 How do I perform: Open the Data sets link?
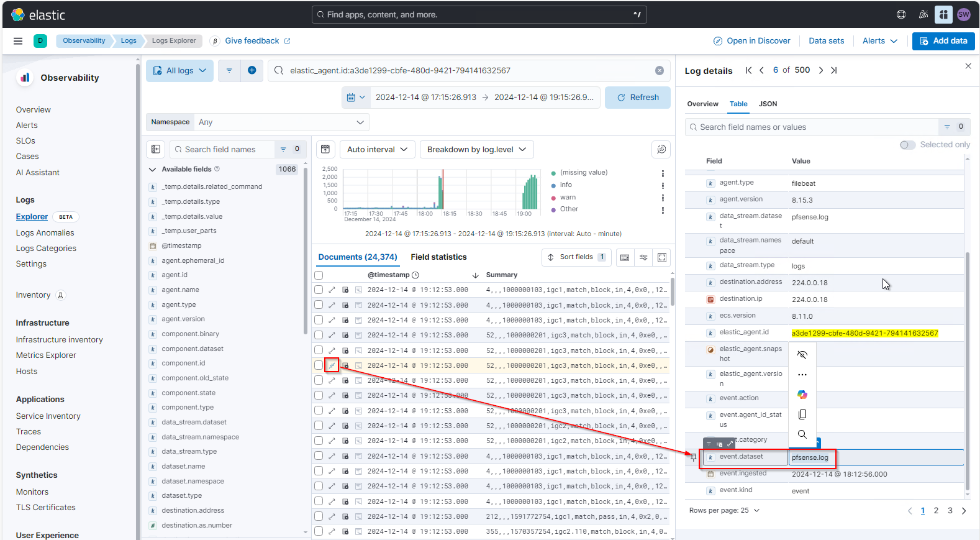coord(826,41)
